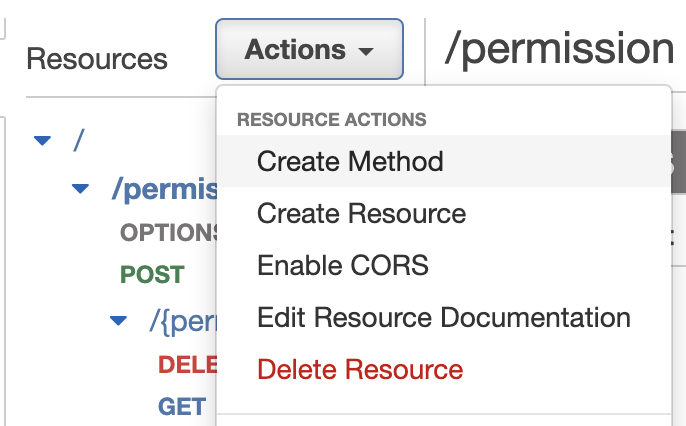Image resolution: width=686 pixels, height=426 pixels.
Task: Collapse the nested /{perm…} resource arrow
Action: click(119, 321)
